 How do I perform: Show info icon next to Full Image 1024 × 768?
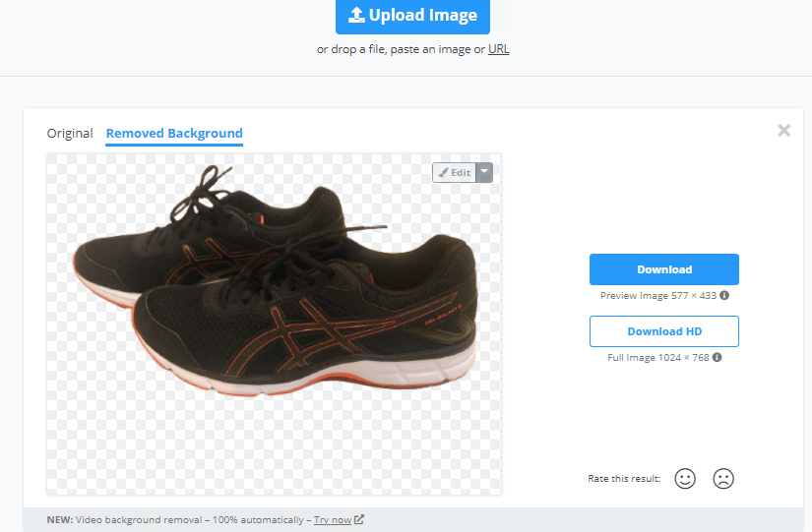click(x=718, y=357)
